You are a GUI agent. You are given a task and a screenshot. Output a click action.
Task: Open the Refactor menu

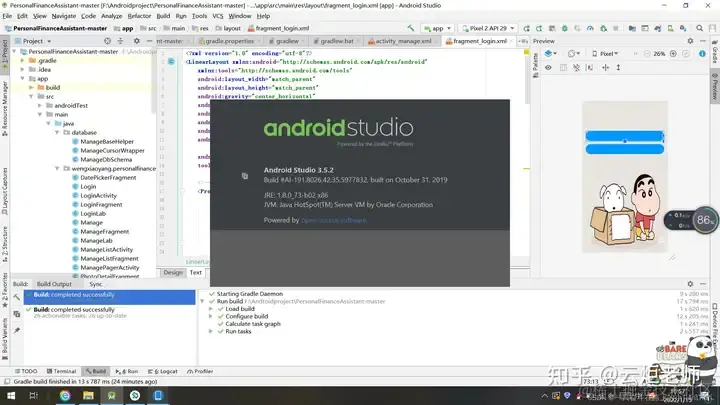[139, 16]
